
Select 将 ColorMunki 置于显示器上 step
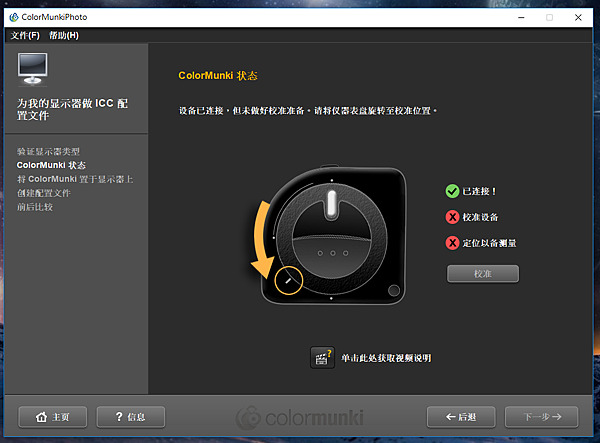(x=75, y=179)
